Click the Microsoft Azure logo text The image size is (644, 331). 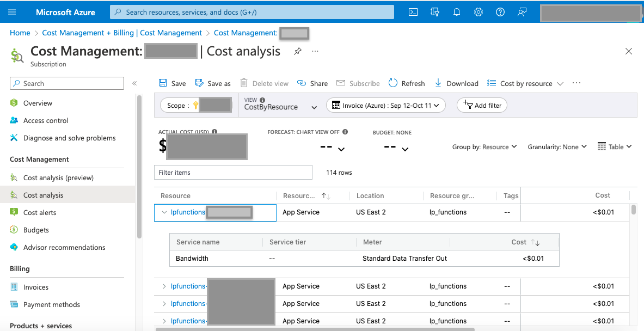(65, 12)
